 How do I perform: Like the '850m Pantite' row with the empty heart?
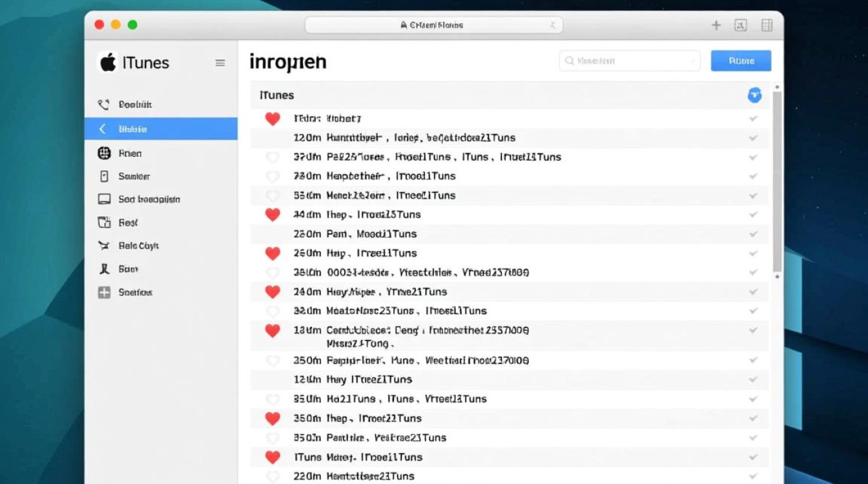[273, 438]
